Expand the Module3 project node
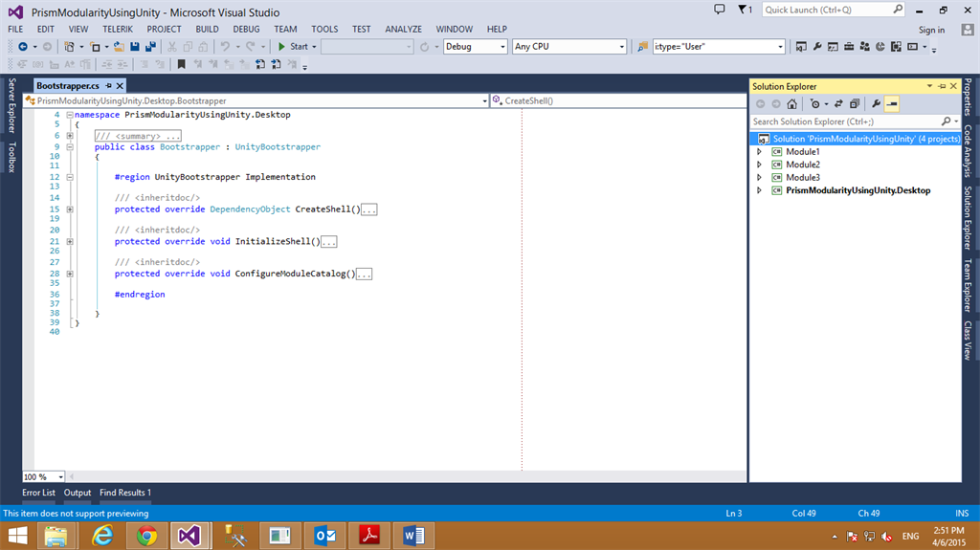This screenshot has width=980, height=550. (759, 178)
